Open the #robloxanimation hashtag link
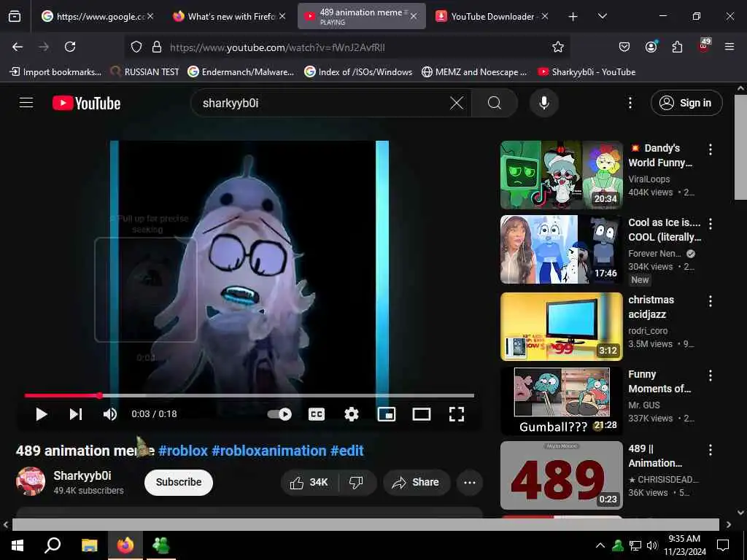The image size is (747, 560). 269,451
